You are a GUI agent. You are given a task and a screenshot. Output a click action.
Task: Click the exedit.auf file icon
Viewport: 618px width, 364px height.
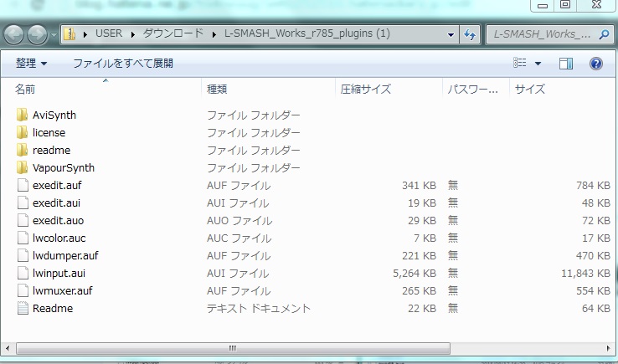pyautogui.click(x=23, y=185)
